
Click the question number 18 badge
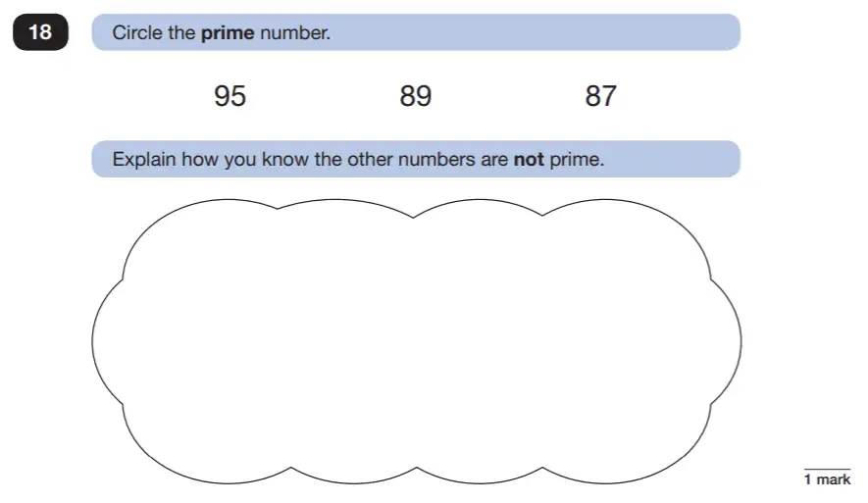pyautogui.click(x=40, y=32)
